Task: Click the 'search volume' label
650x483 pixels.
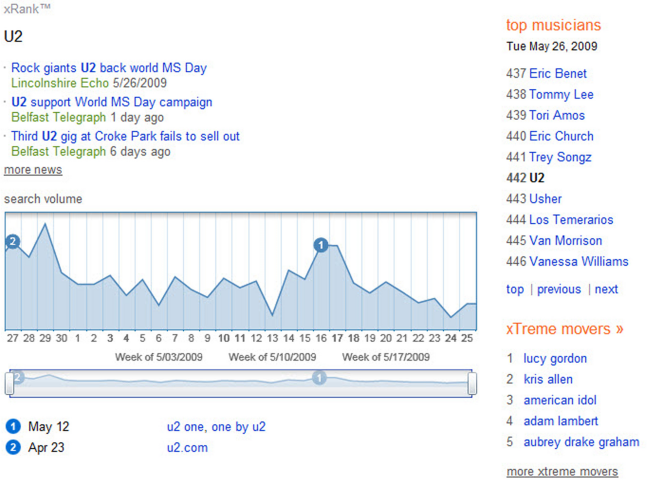Action: pos(43,199)
